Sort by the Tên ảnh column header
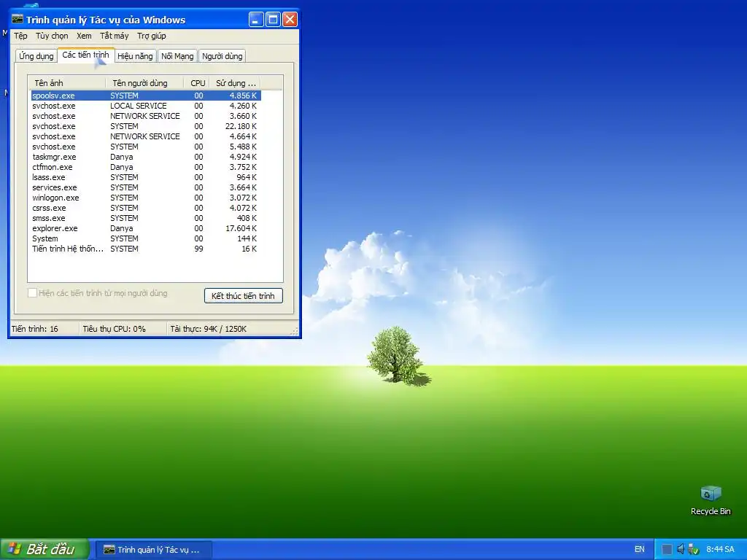747x560 pixels. 66,83
